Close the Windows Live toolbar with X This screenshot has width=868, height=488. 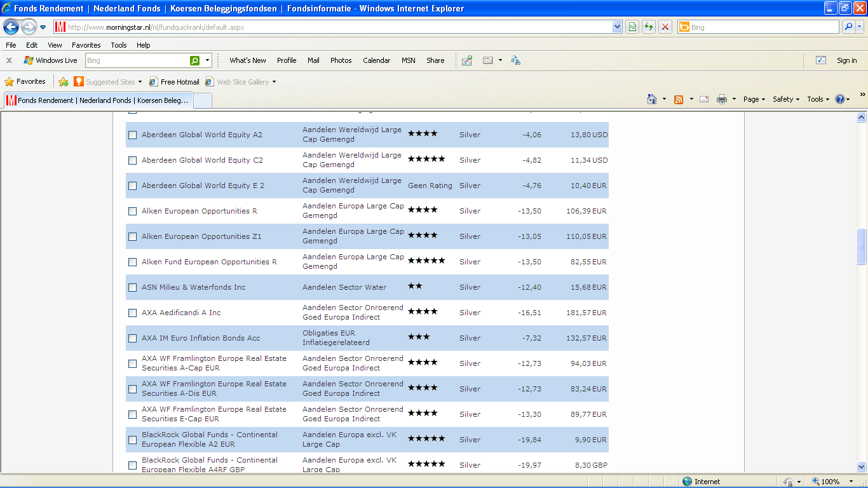point(9,60)
